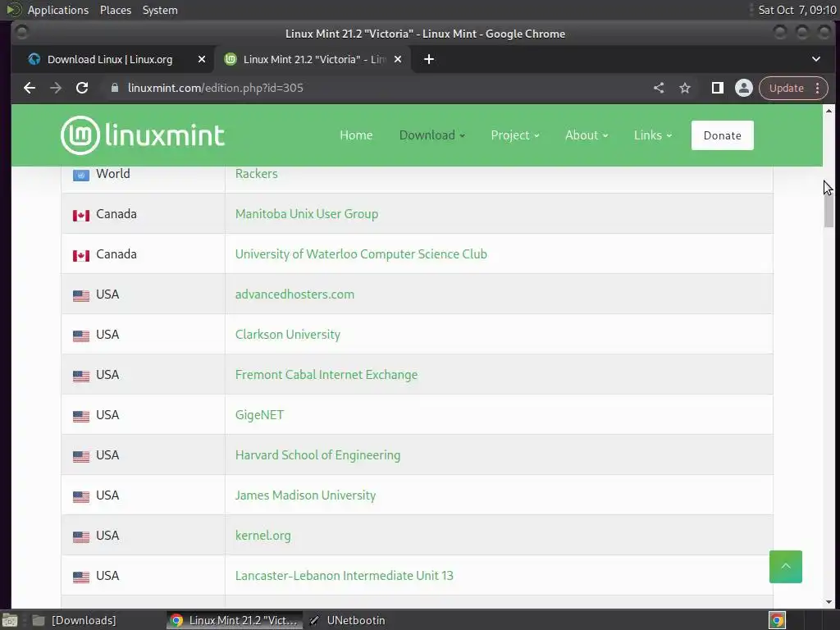Screen dimensions: 840x630
Task: Click the scrollbar up arrow
Action: 829,111
